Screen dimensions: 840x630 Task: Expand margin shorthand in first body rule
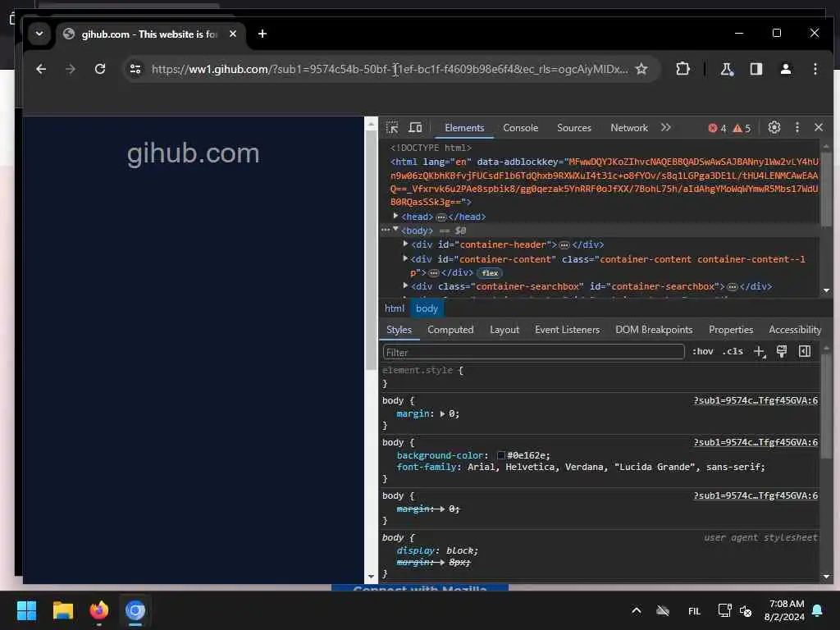(442, 414)
